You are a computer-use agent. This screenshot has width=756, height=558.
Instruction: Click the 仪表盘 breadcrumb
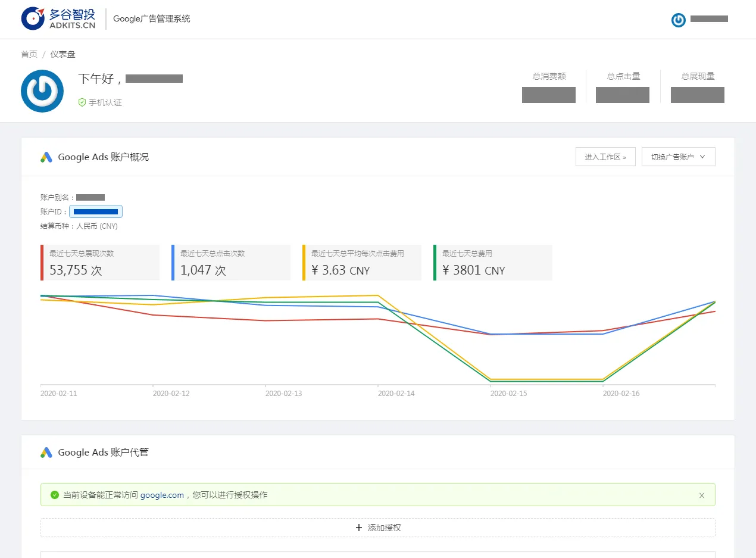point(63,54)
